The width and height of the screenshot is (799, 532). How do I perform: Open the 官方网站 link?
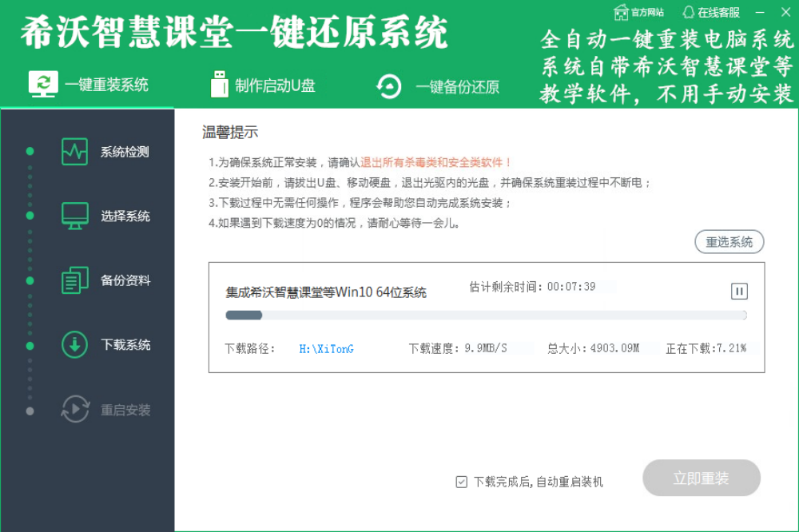pos(638,12)
